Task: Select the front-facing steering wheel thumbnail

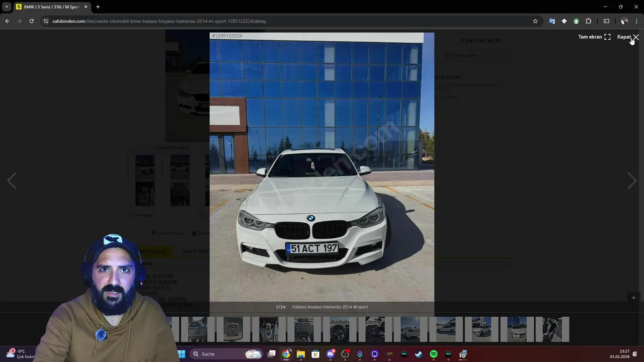Action: [340, 329]
